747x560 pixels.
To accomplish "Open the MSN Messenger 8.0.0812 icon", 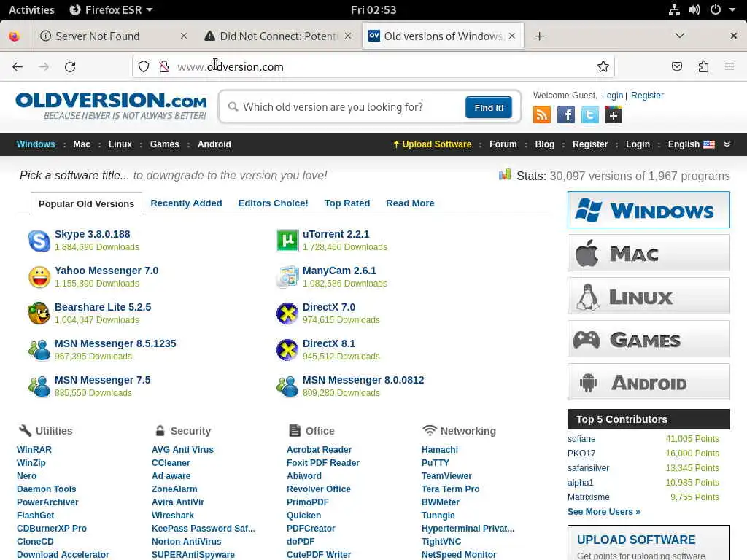I will (287, 386).
